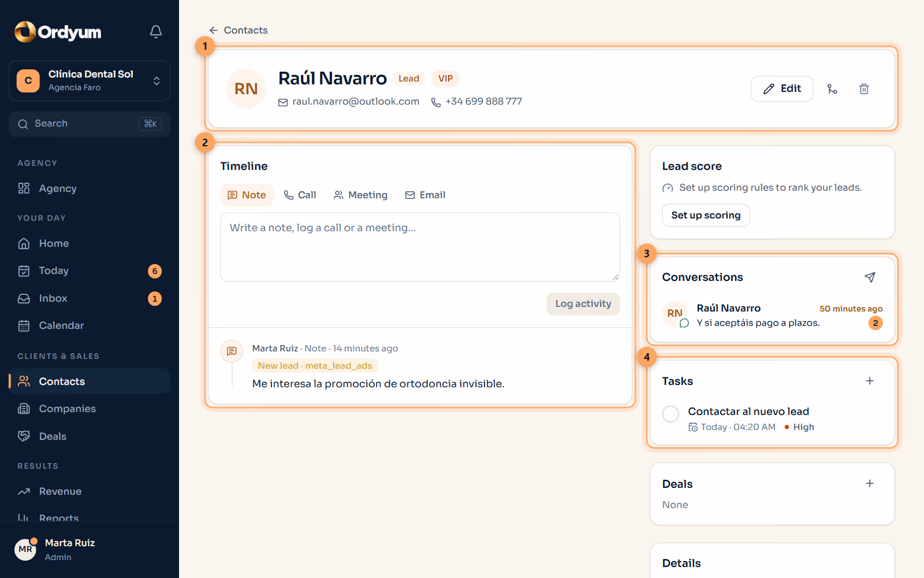Add a new task with plus icon

870,381
